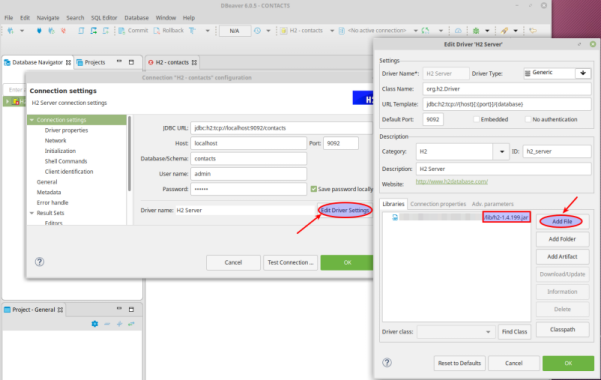Collapse the Connection settings tree node
Screen dimensions: 601x380
tap(32, 120)
